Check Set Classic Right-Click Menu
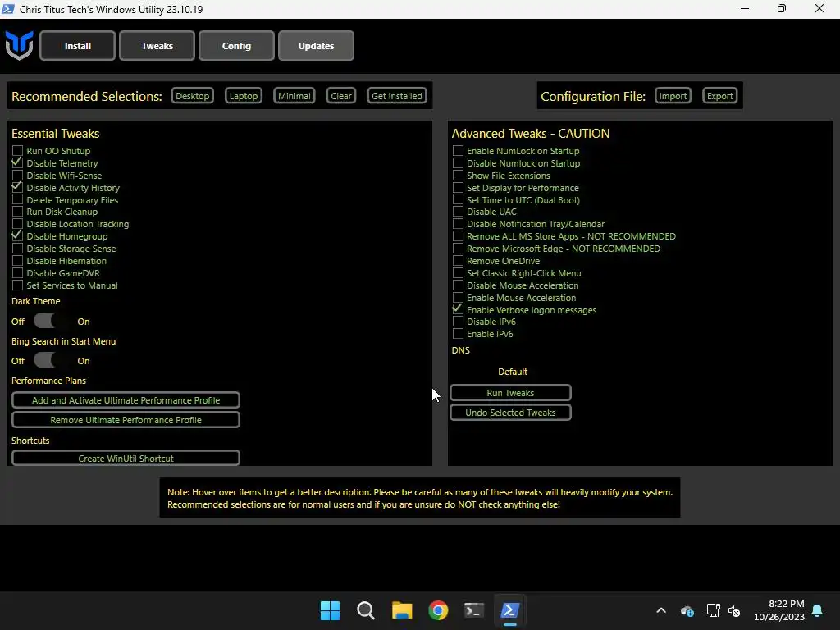The width and height of the screenshot is (840, 630). coord(458,273)
